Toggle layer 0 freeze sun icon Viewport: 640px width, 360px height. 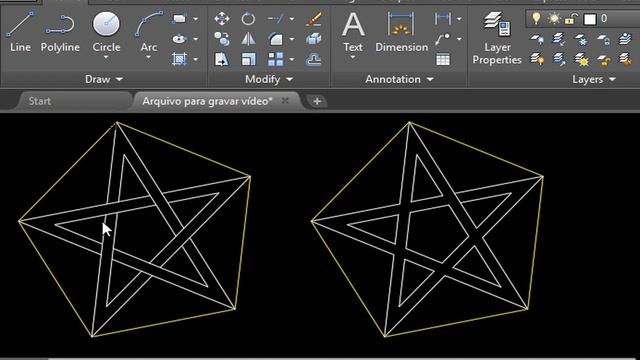(554, 18)
